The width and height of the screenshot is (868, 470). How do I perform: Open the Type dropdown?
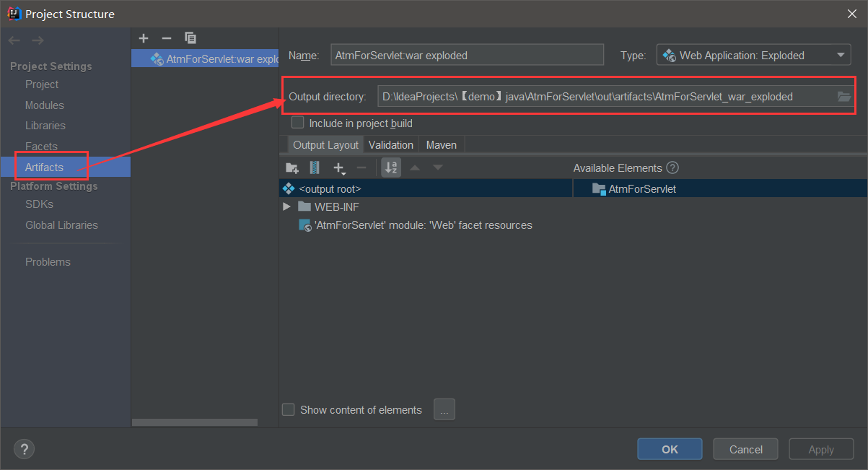tap(753, 55)
